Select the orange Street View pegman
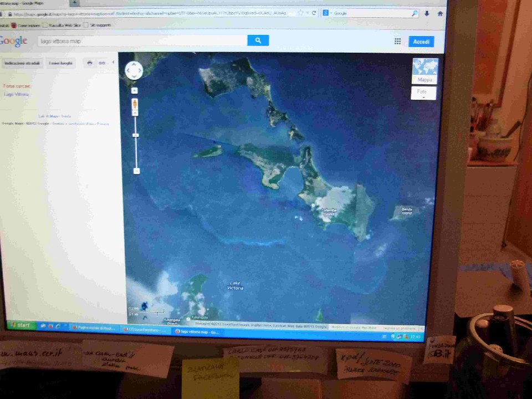The image size is (532, 399). click(x=135, y=104)
